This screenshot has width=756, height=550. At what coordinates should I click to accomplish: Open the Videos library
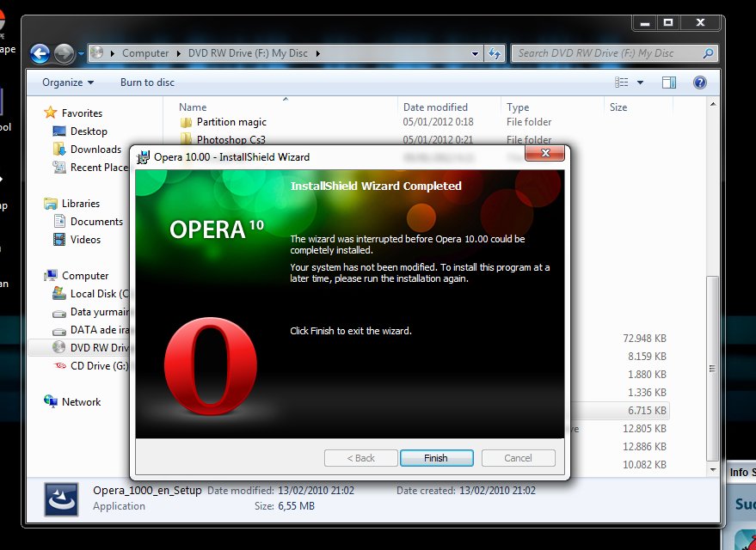point(85,240)
